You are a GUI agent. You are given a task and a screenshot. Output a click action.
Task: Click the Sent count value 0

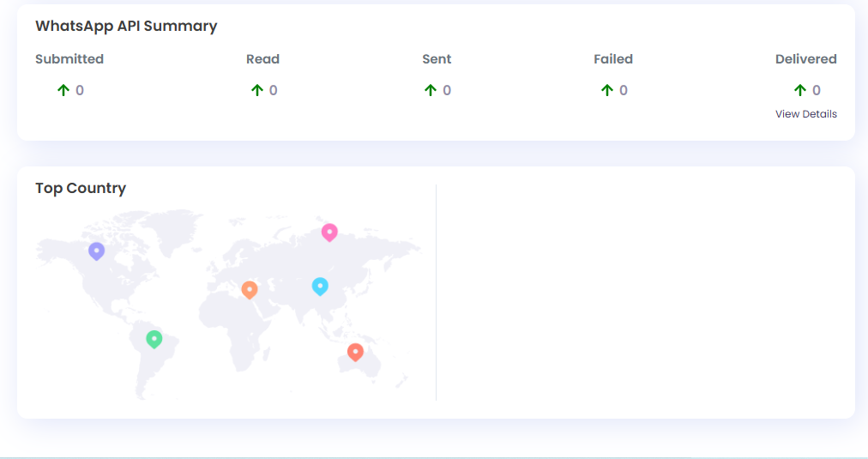[x=447, y=90]
